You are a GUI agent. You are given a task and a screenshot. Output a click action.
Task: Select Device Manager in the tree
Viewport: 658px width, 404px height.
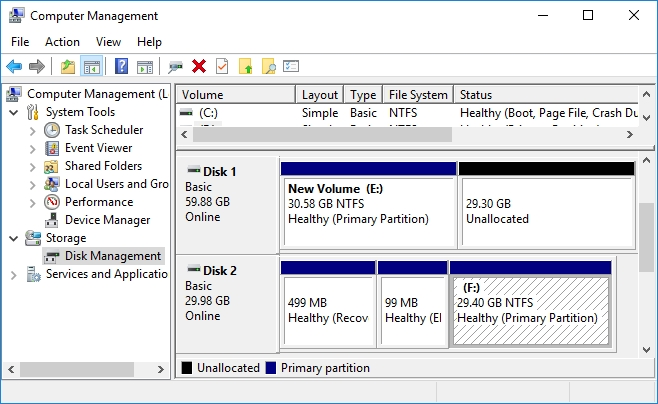point(107,220)
